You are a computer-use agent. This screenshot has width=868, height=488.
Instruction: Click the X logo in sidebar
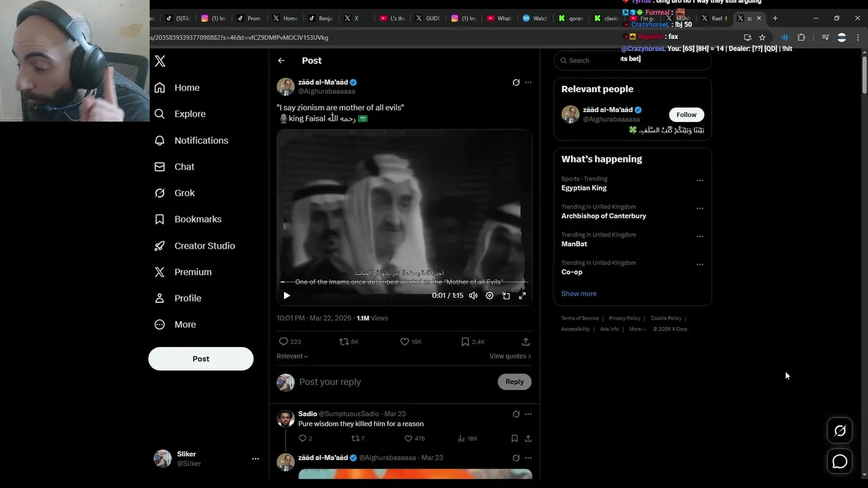pos(160,61)
